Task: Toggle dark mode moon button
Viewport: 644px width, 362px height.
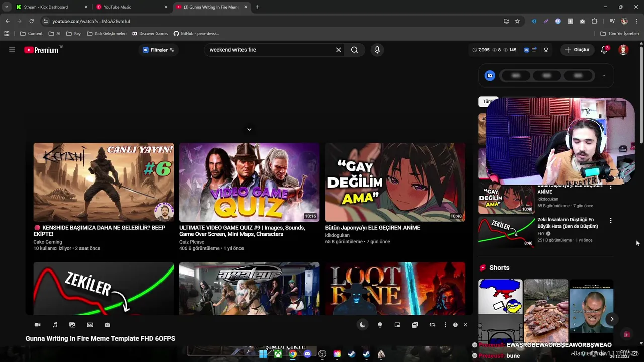Action: click(362, 325)
